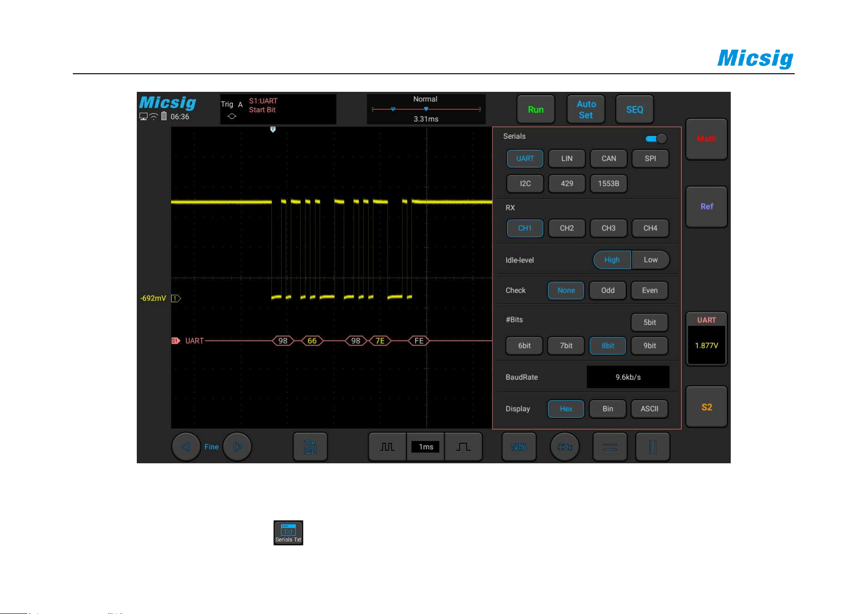Set Display format to Bin
The image size is (868, 614).
(x=608, y=409)
